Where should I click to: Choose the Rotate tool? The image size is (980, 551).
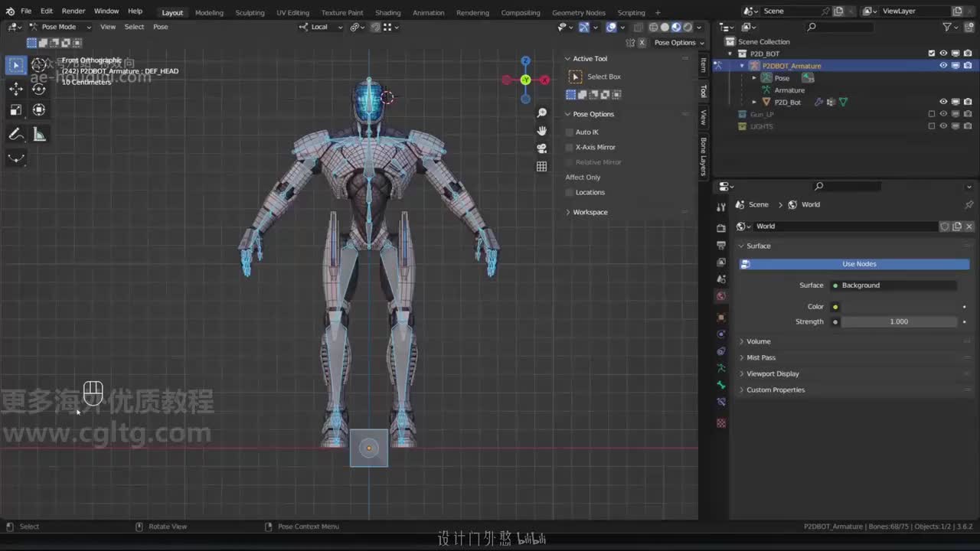(39, 89)
